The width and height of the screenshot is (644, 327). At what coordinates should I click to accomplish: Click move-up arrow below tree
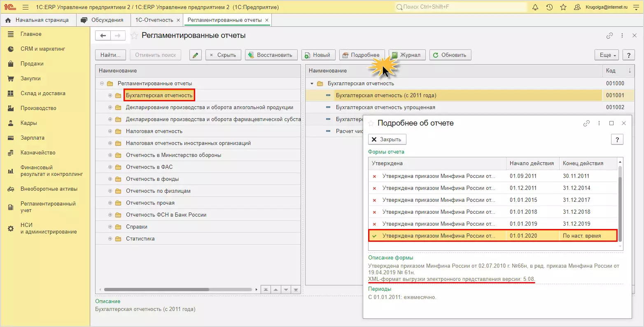(x=276, y=290)
